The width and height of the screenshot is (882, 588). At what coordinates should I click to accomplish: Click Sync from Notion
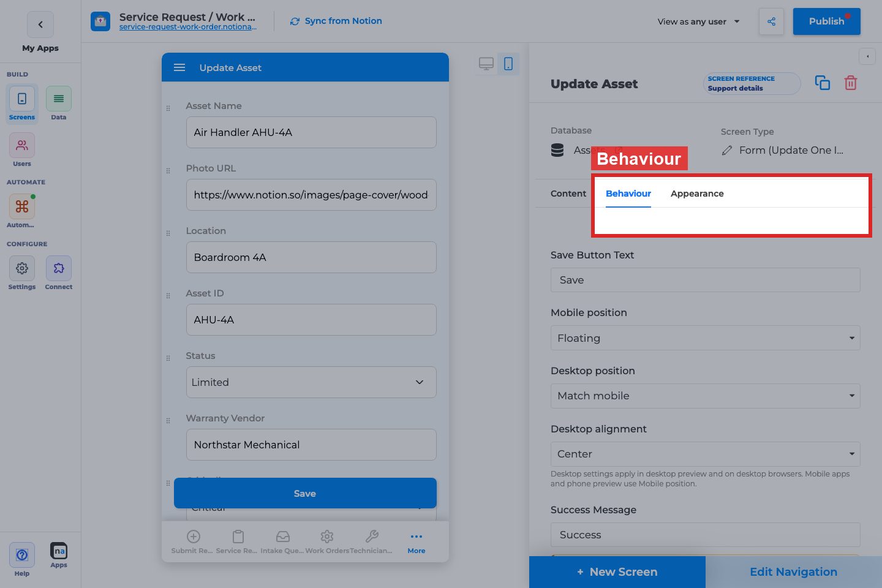click(336, 21)
